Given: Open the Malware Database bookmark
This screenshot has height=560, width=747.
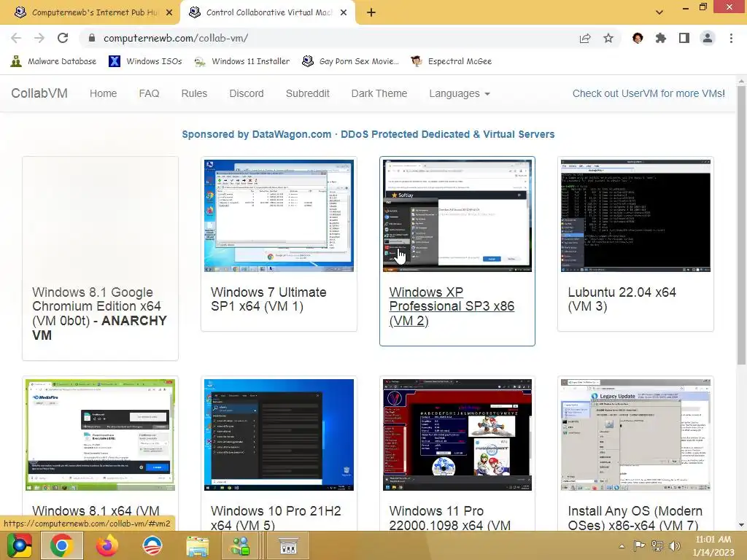Looking at the screenshot, I should tap(53, 61).
